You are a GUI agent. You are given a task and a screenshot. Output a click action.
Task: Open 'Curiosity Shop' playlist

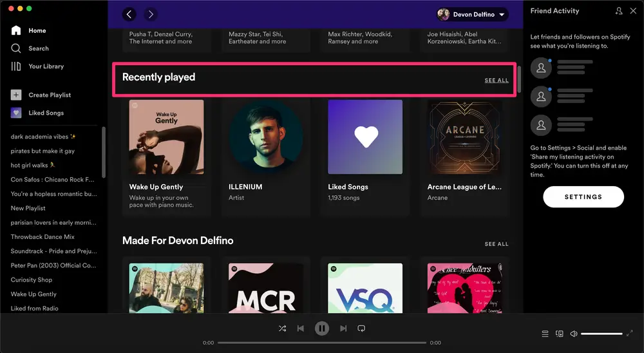tap(32, 280)
